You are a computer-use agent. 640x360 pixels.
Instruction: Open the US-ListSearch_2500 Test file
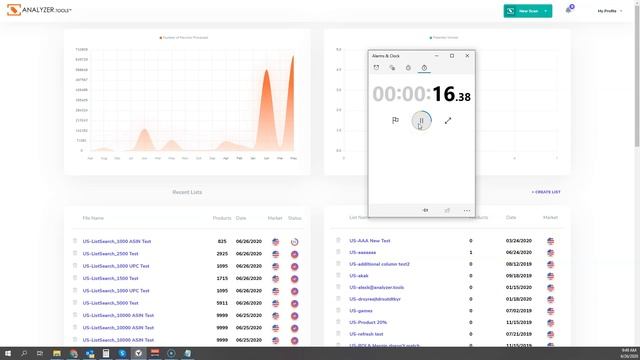coord(110,253)
